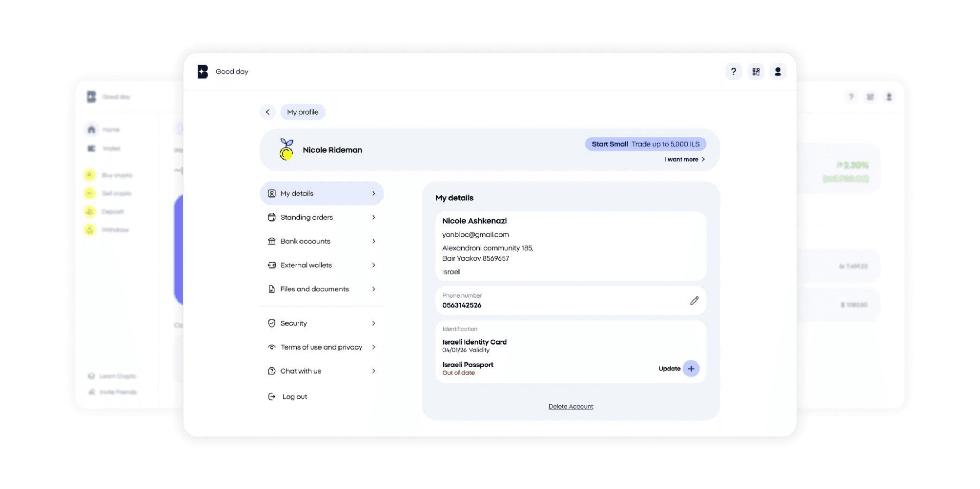This screenshot has height=489, width=980.
Task: Open Terms of use and privacy item
Action: (x=321, y=347)
